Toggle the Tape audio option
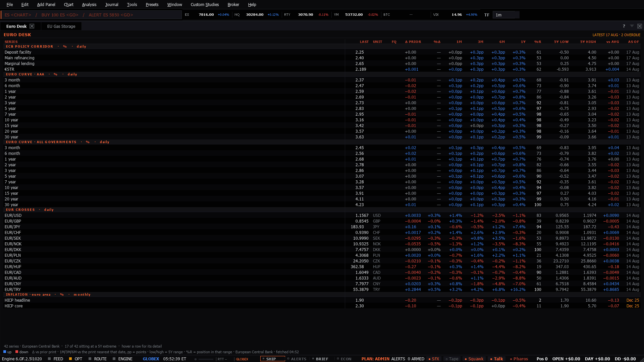This screenshot has height=362, width=644. coord(452,359)
